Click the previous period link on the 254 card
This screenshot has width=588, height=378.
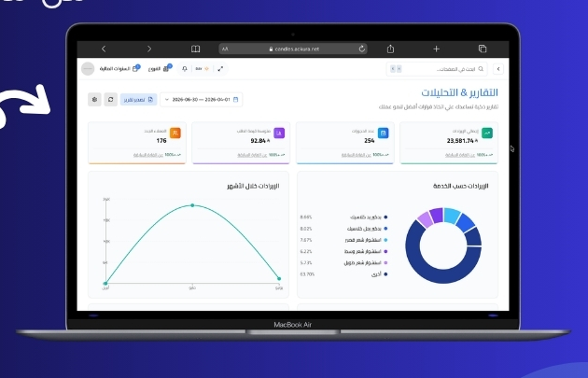tap(357, 155)
